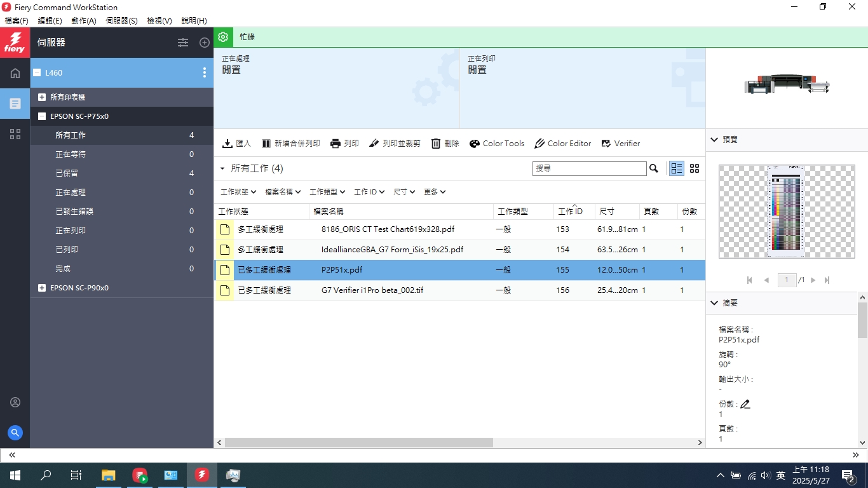Open the 工作狀態 filter dropdown

click(x=238, y=192)
